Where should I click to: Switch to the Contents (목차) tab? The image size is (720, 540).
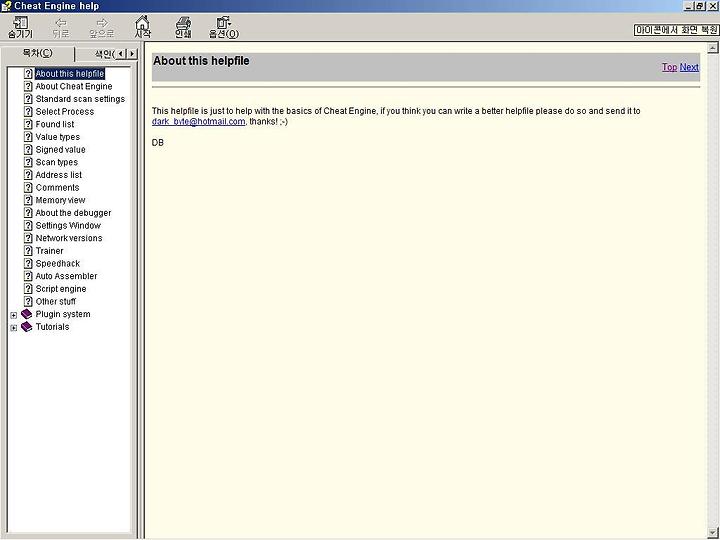pos(38,54)
